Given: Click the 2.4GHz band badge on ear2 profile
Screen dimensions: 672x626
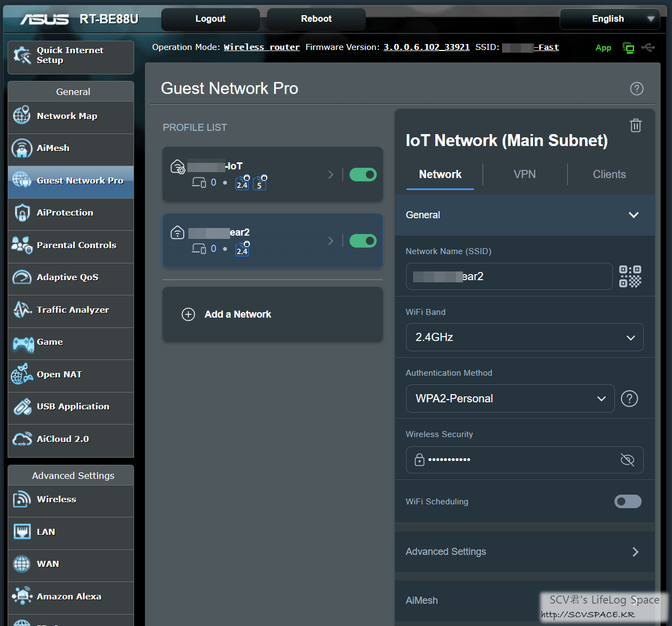Looking at the screenshot, I should [x=243, y=249].
